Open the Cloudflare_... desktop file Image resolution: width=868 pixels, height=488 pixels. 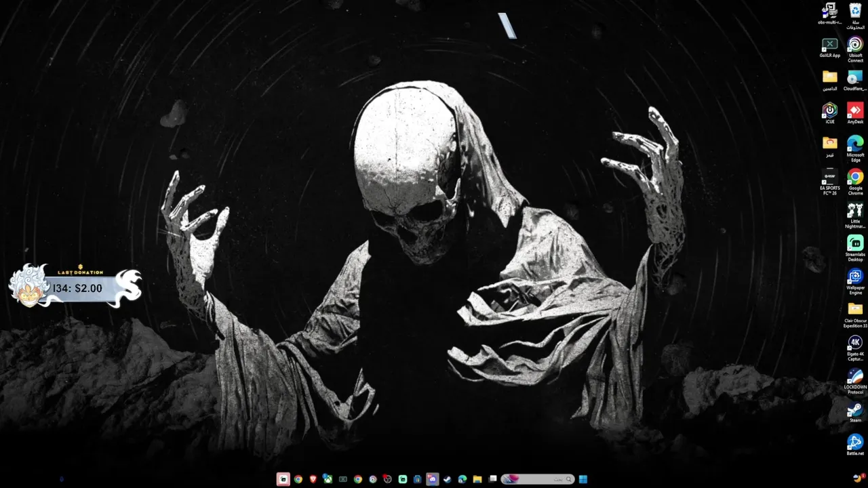[x=855, y=81]
